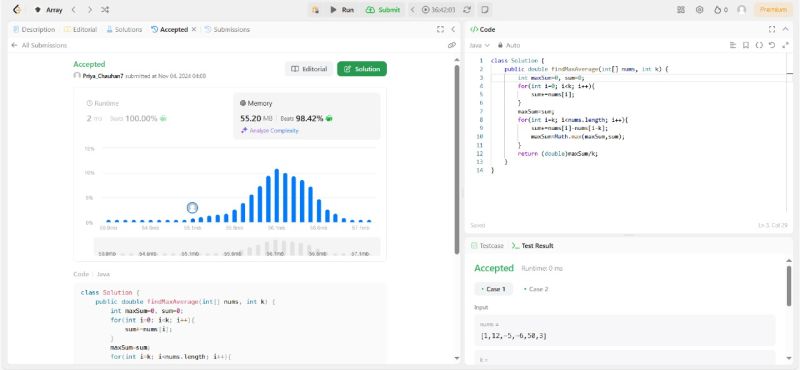This screenshot has width=800, height=370.
Task: Open Priya_Chauhan7 profile link
Action: [103, 76]
